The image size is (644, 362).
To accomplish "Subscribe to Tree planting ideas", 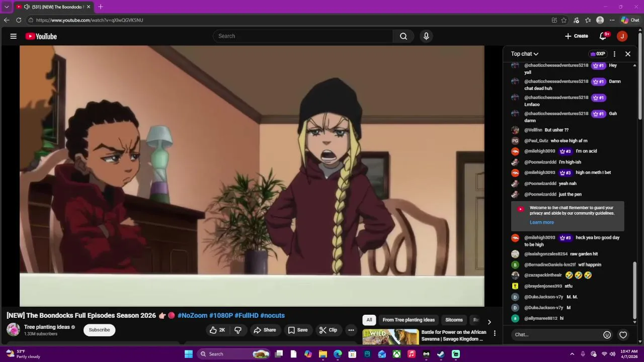I will (99, 330).
